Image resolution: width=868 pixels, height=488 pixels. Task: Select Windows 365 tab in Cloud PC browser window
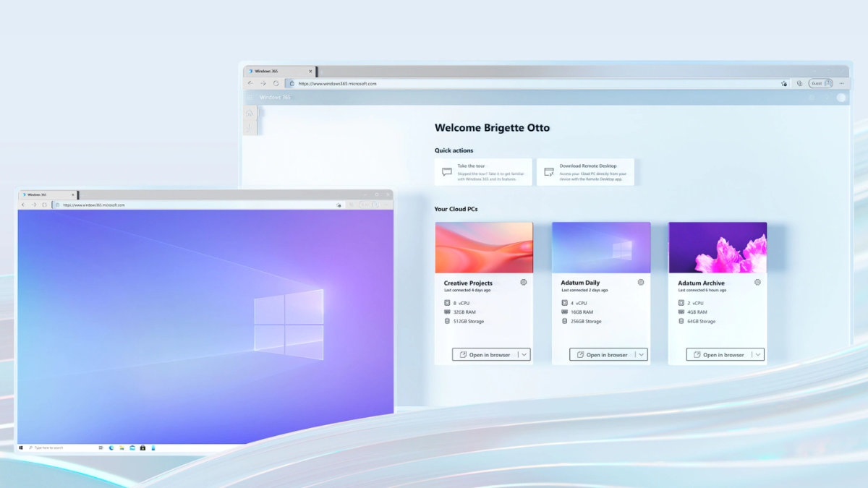(49, 194)
